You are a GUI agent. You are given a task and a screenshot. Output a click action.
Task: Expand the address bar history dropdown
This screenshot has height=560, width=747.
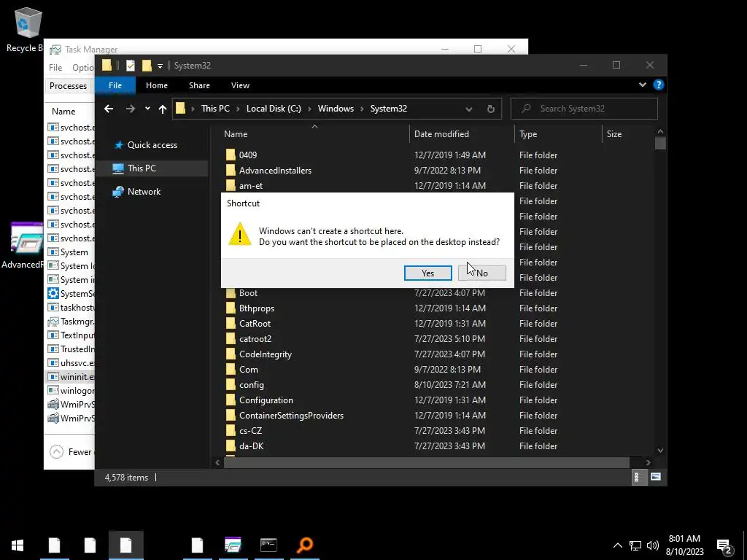(469, 109)
